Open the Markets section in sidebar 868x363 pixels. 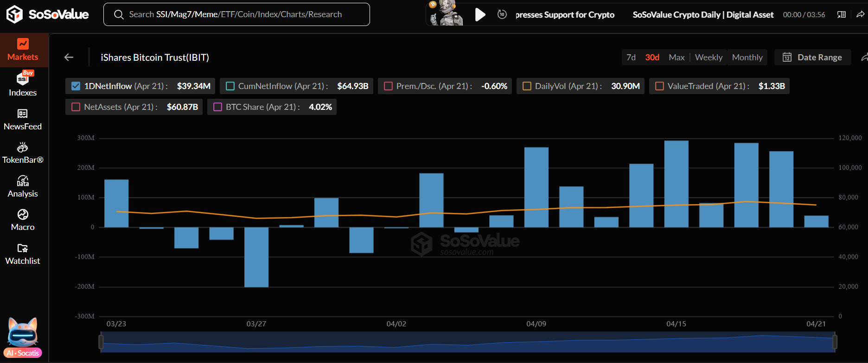[23, 50]
